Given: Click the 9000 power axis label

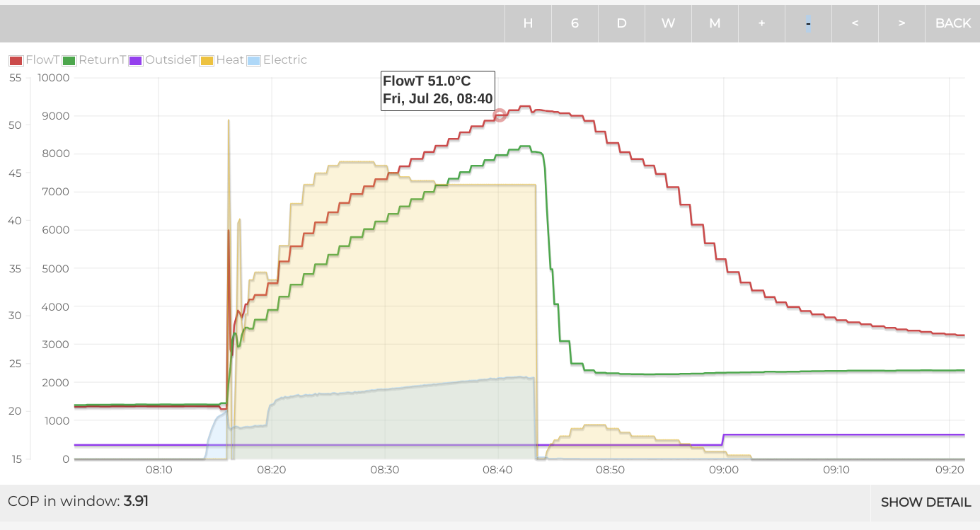Looking at the screenshot, I should (56, 116).
